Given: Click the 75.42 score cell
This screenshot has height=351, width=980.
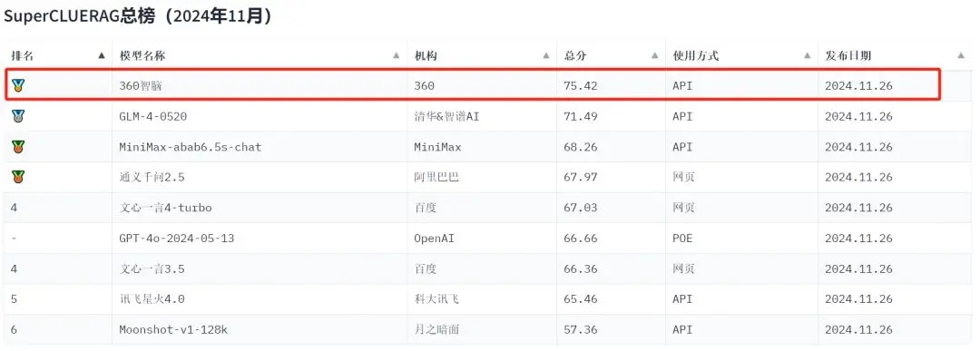Looking at the screenshot, I should pyautogui.click(x=581, y=85).
